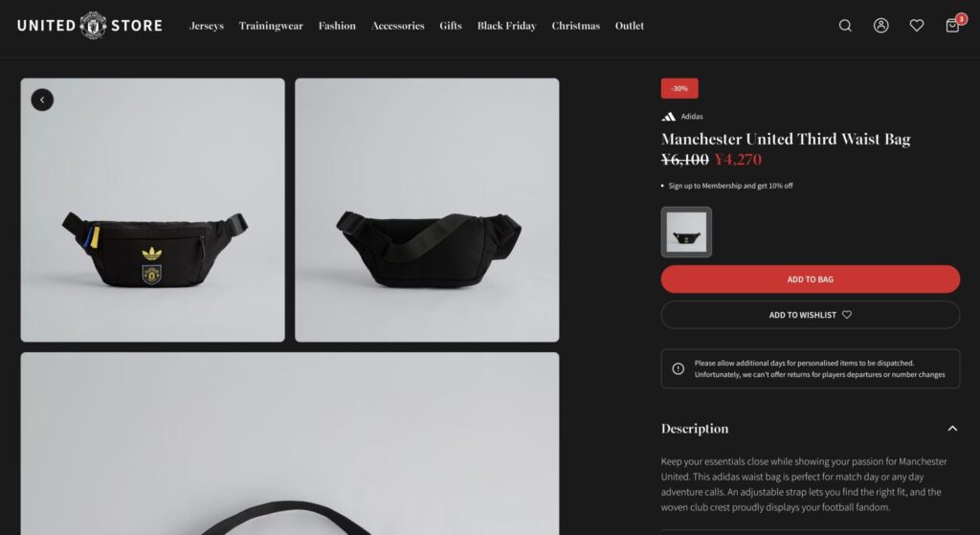Click the Adidas brand logo
980x535 pixels.
tap(669, 117)
